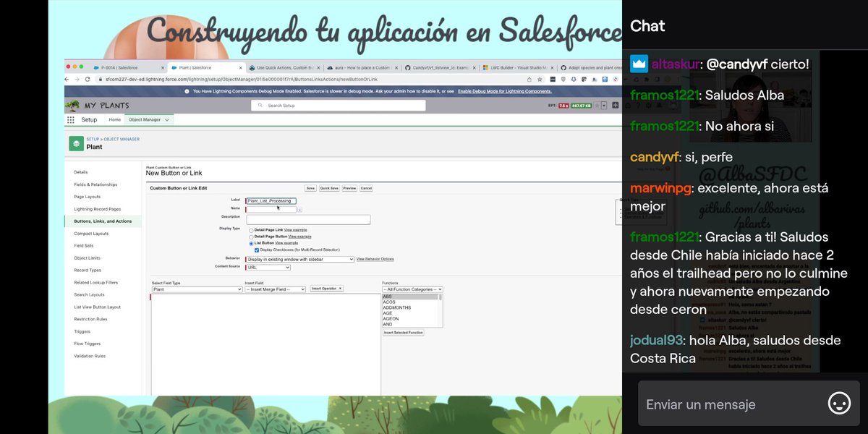Send an emoji in the Twitch chat

click(838, 404)
